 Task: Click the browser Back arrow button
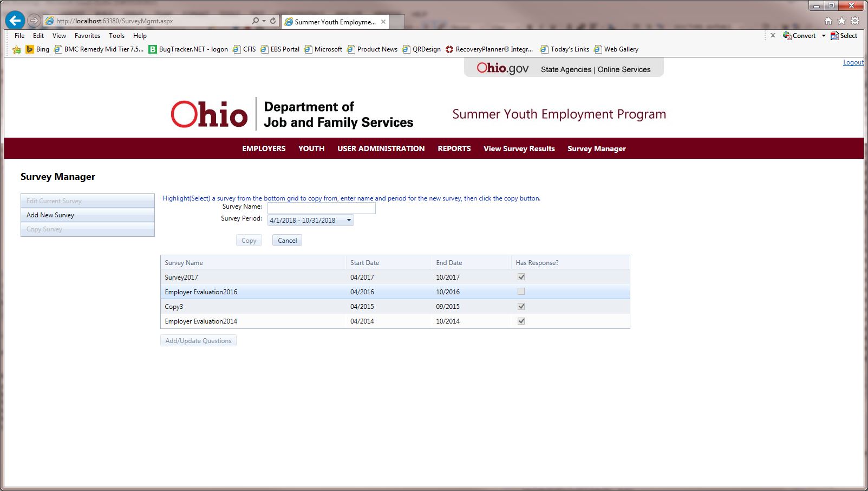(15, 21)
